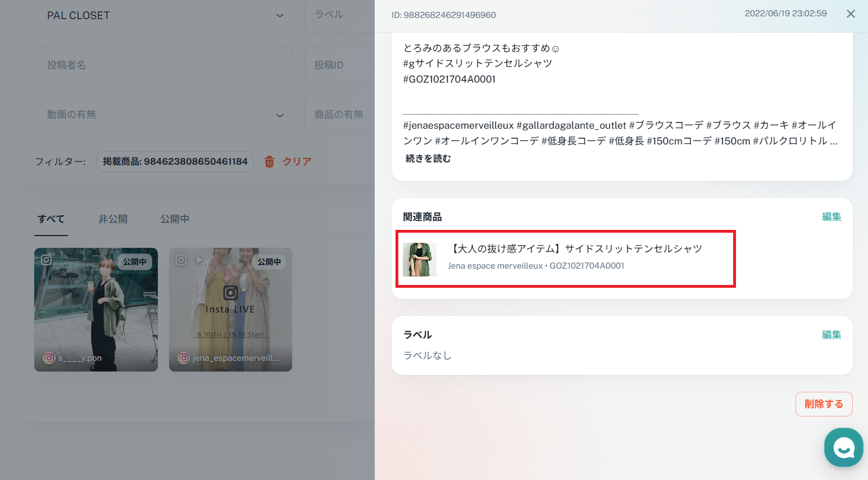Viewport: 868px width, 480px height.
Task: Switch to the すべて tab
Action: tap(51, 219)
